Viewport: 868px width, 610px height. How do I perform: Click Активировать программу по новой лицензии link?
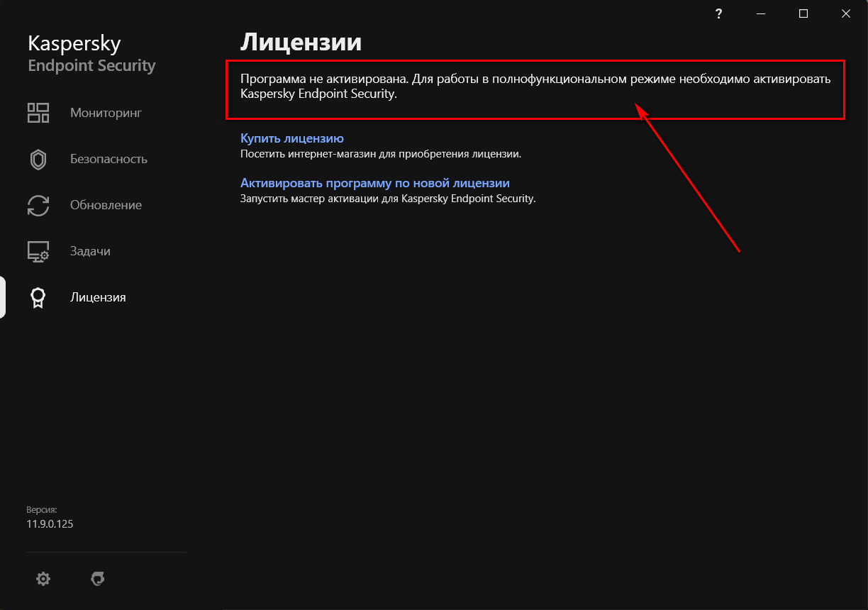click(x=375, y=183)
